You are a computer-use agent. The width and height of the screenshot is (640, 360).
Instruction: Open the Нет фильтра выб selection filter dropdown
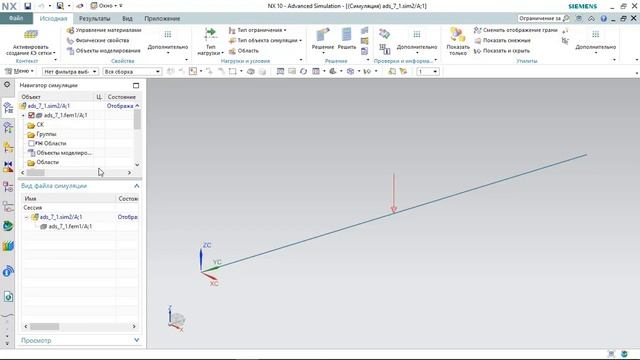(x=70, y=71)
